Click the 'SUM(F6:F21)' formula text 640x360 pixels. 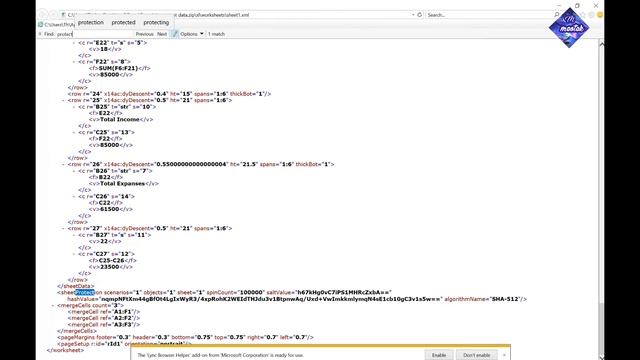[x=118, y=68]
